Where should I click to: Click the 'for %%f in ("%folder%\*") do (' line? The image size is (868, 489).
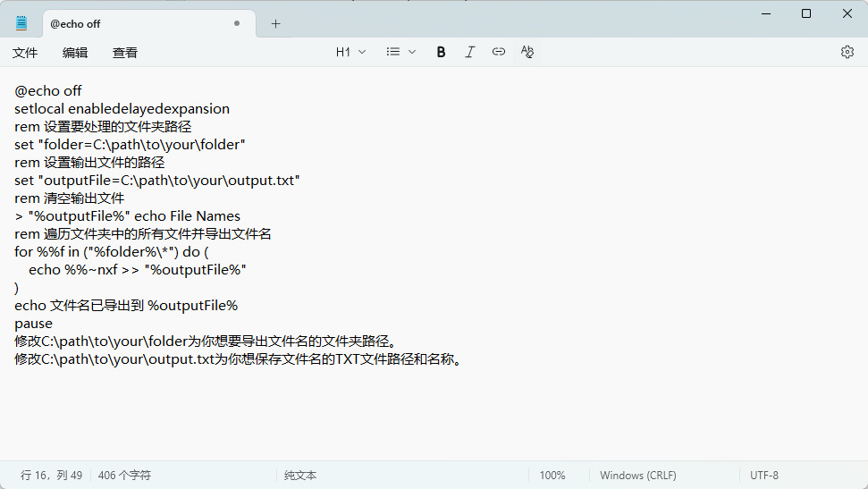click(x=111, y=252)
